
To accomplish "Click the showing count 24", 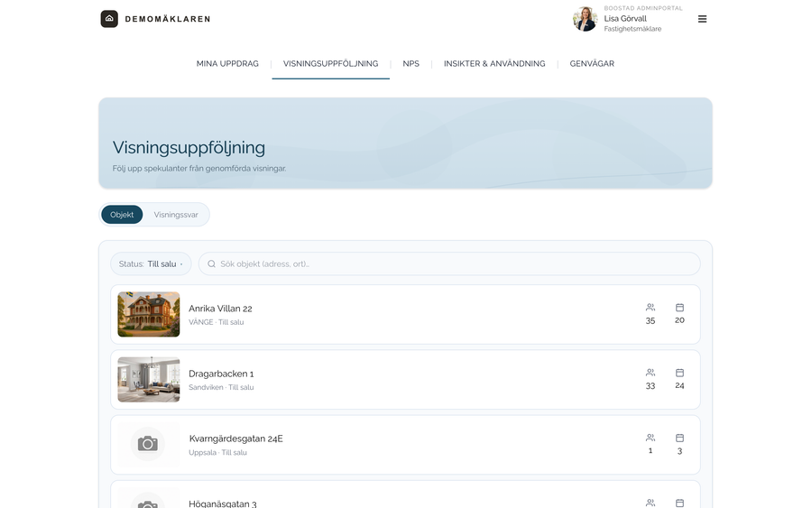I will (x=680, y=386).
